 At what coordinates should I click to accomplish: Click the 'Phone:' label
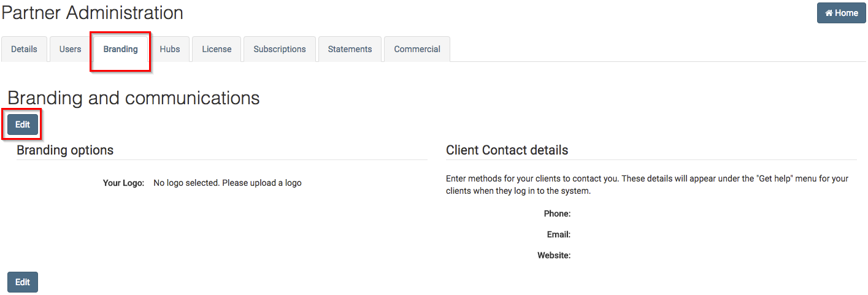[x=557, y=213]
